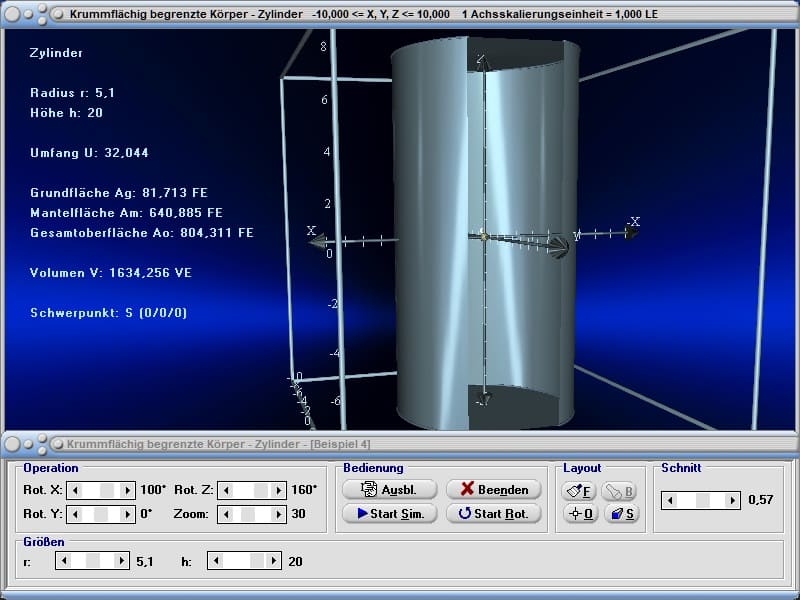This screenshot has height=600, width=800.
Task: Increase Rot. Y using its right arrow
Action: pyautogui.click(x=128, y=514)
